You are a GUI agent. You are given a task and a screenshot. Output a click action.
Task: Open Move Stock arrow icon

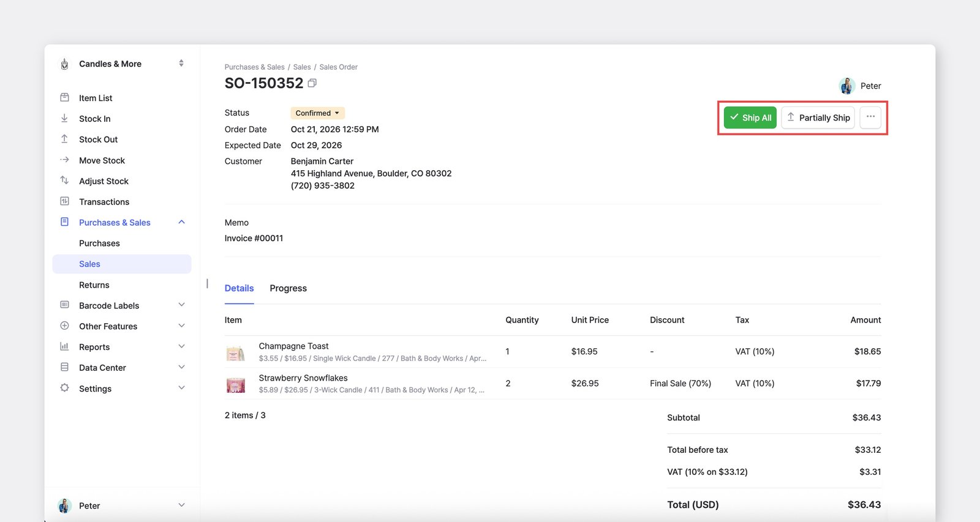(x=64, y=160)
